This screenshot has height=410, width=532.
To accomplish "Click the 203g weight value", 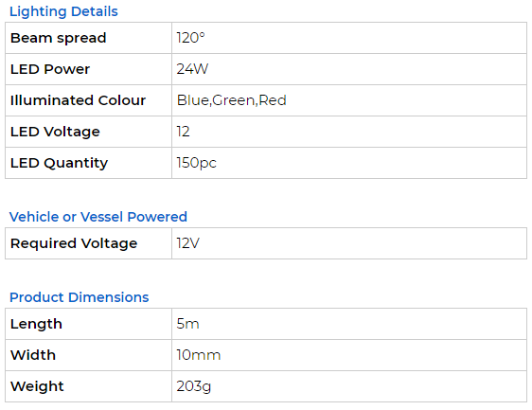I will 194,386.
